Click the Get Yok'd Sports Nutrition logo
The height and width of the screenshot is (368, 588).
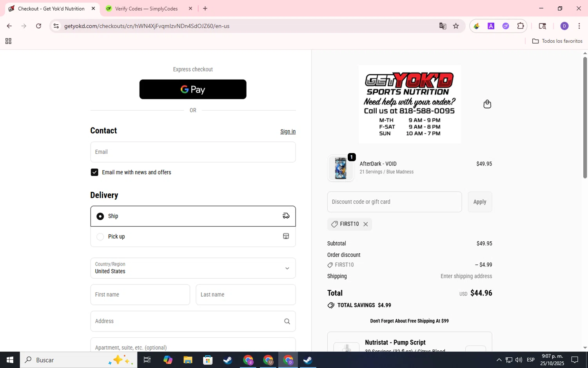tap(410, 104)
